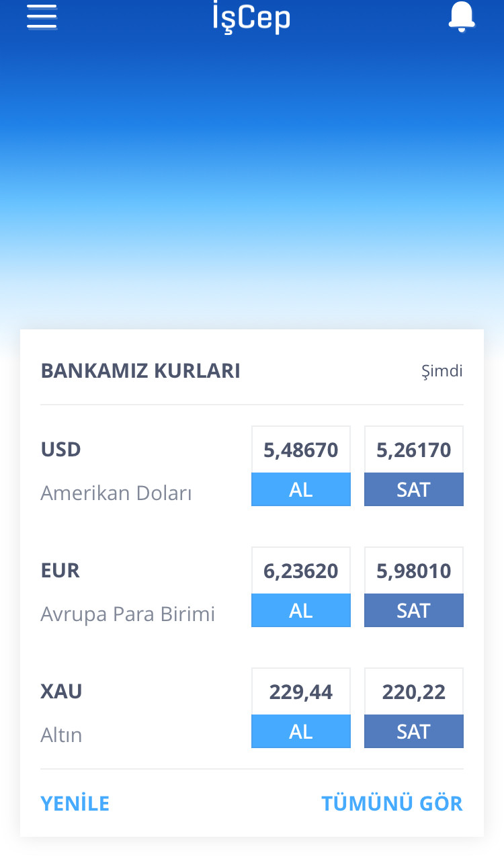Open the hamburger menu
504x857 pixels.
pyautogui.click(x=42, y=16)
